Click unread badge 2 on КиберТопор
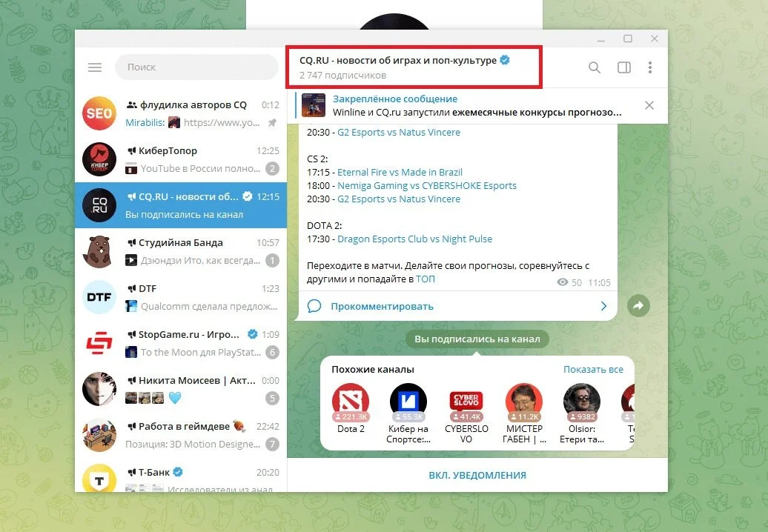 (x=272, y=169)
